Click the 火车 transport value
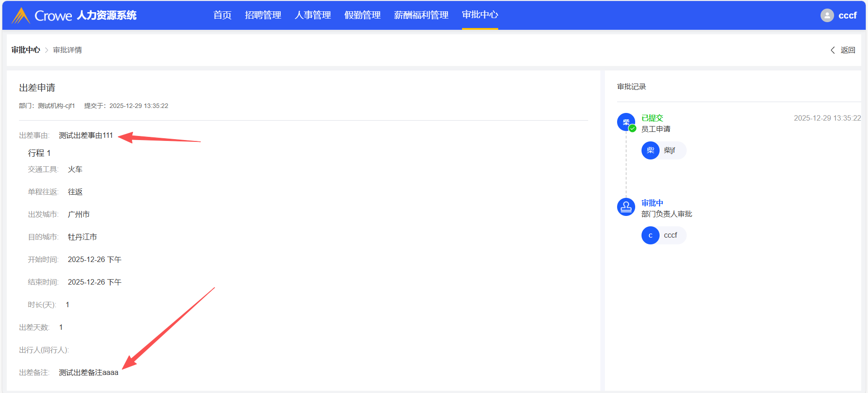 coord(75,169)
